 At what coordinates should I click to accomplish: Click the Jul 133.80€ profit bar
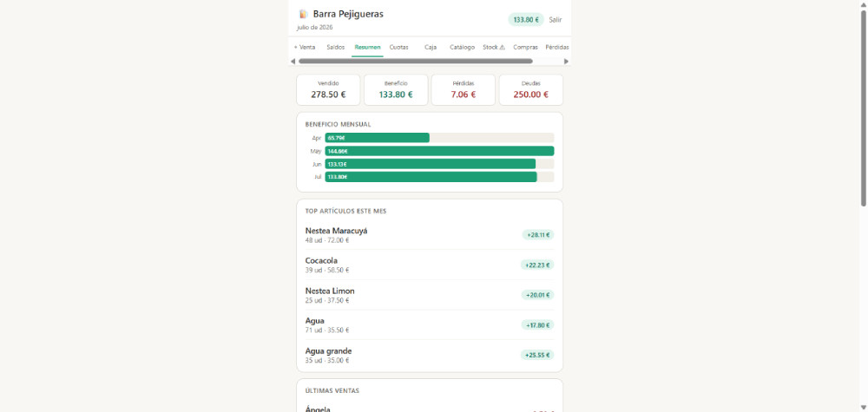(x=431, y=177)
